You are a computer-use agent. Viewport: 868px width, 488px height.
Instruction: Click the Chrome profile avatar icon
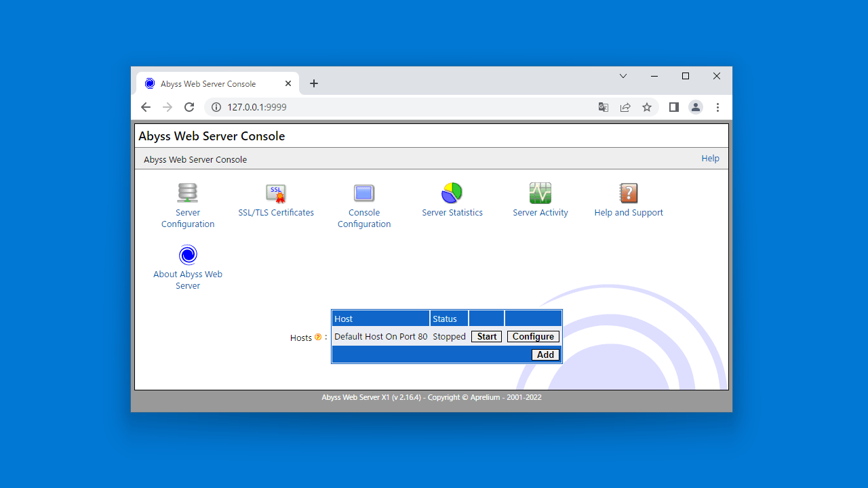pos(696,107)
